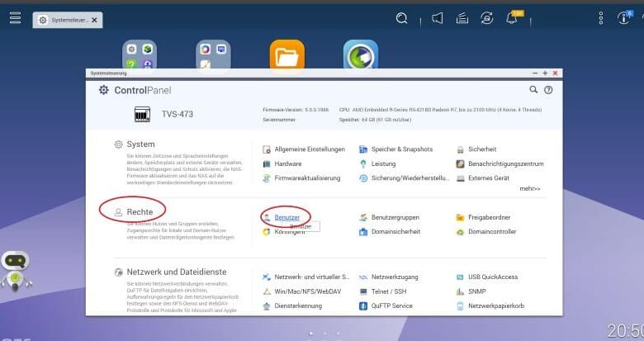Open Telnet / SSH settings

[388, 291]
